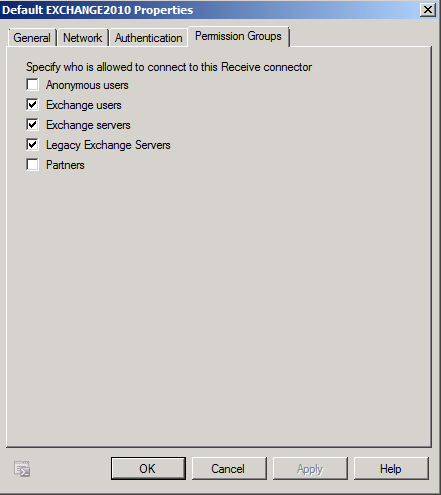Open the Exchange Management Shell command icon

coord(22,469)
